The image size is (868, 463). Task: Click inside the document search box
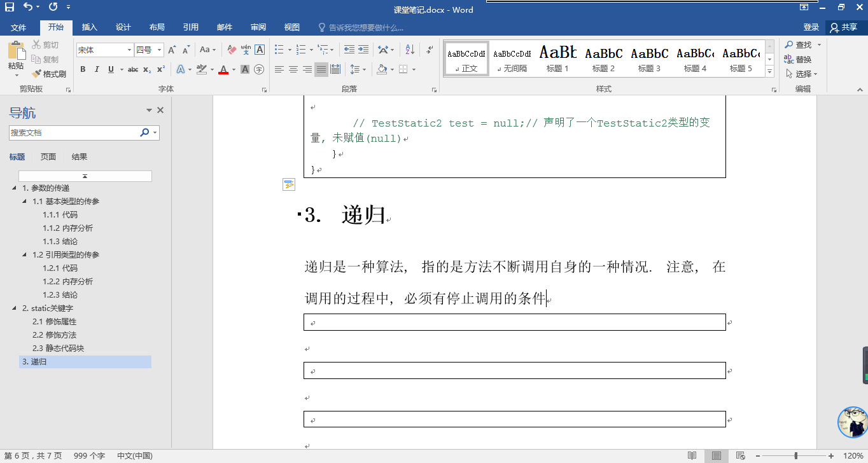tap(76, 133)
